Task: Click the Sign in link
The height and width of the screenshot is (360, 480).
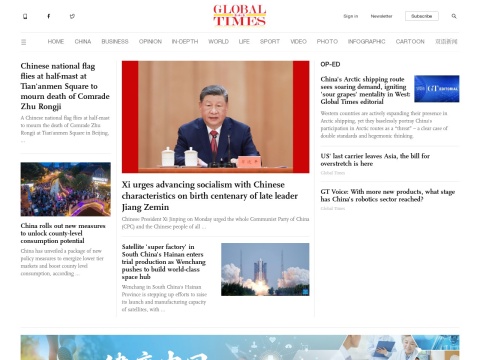Action: point(351,16)
